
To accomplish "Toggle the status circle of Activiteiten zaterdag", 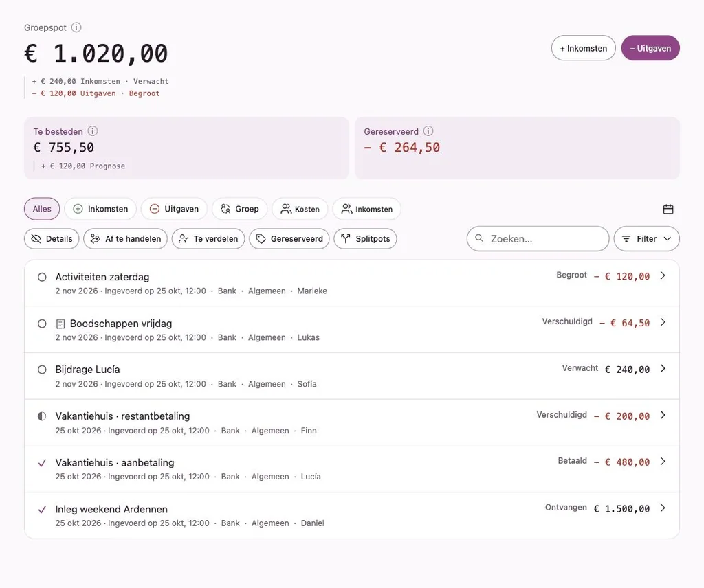I will tap(42, 278).
